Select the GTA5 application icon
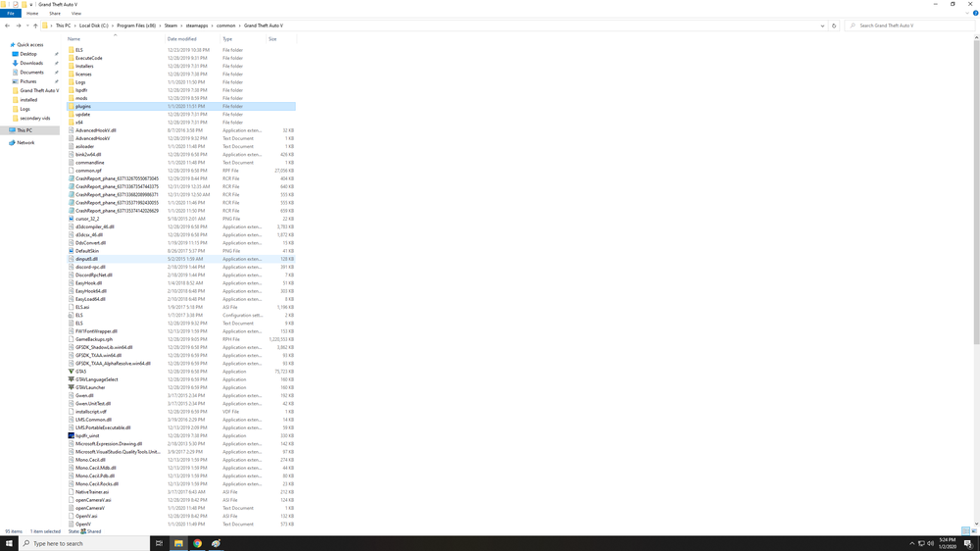This screenshot has height=551, width=980. (71, 372)
